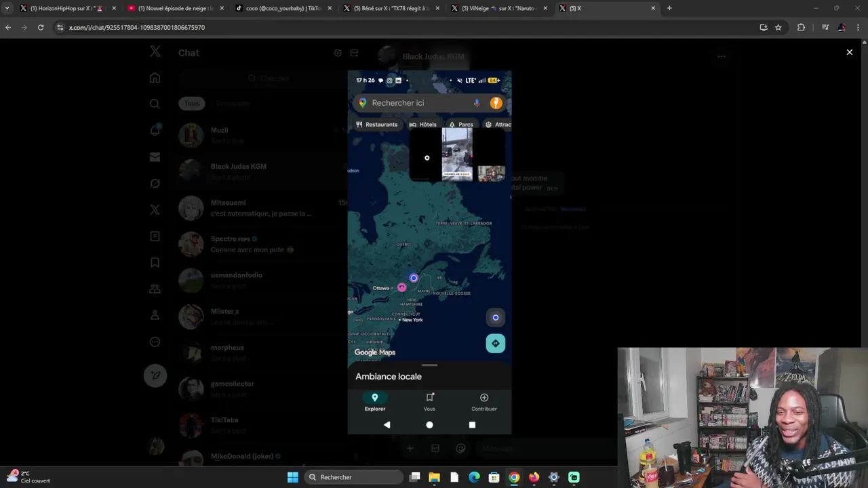This screenshot has height=488, width=868.
Task: Close the image viewer with the X button
Action: pos(849,52)
